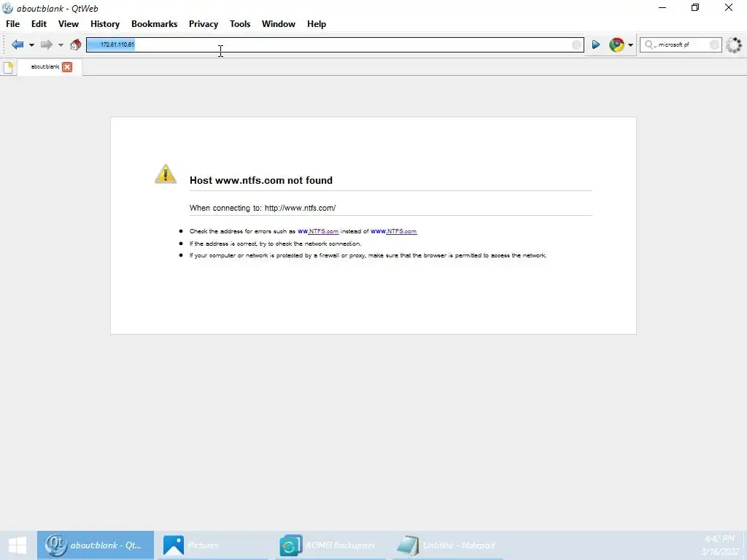Viewport: 747px width, 560px height.
Task: Open a new tab with the page icon
Action: [8, 67]
